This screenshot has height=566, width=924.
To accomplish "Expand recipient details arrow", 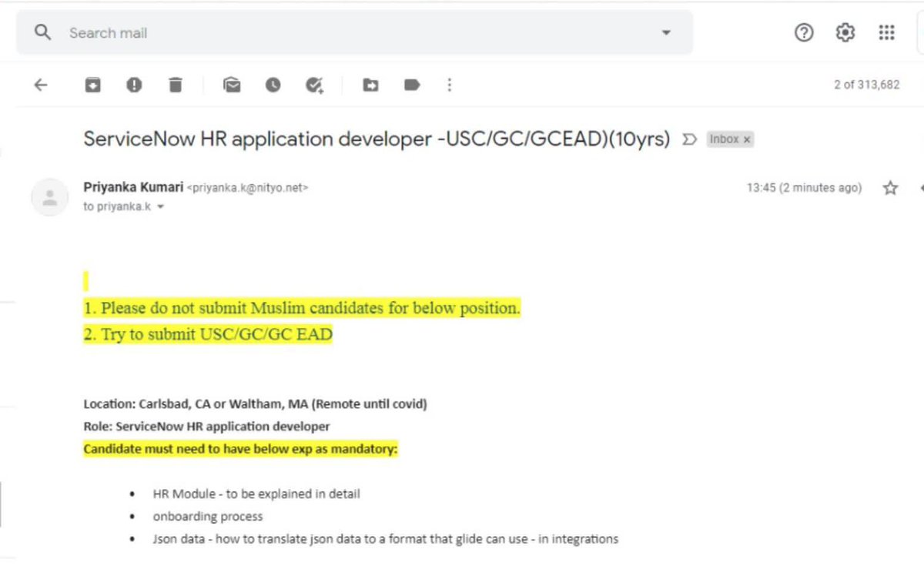I will click(160, 207).
